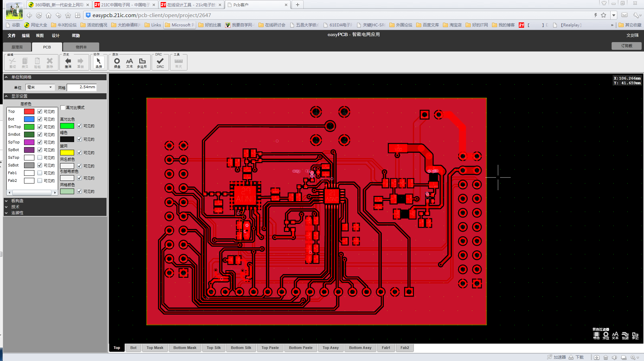Switch to the Bottom Silk layer tab

[241, 348]
